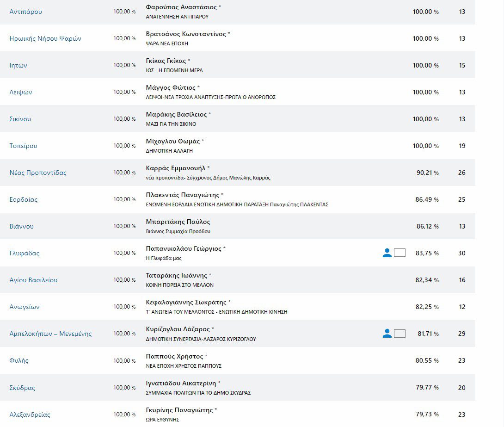Click the empty box beside Παπανικολάου Γεώργιος

[400, 253]
